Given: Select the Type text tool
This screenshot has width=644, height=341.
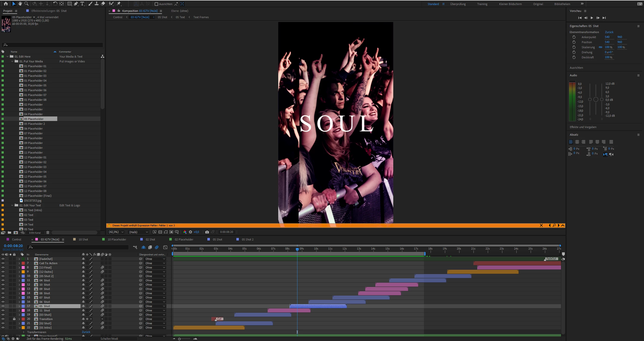Looking at the screenshot, I should coord(82,4).
